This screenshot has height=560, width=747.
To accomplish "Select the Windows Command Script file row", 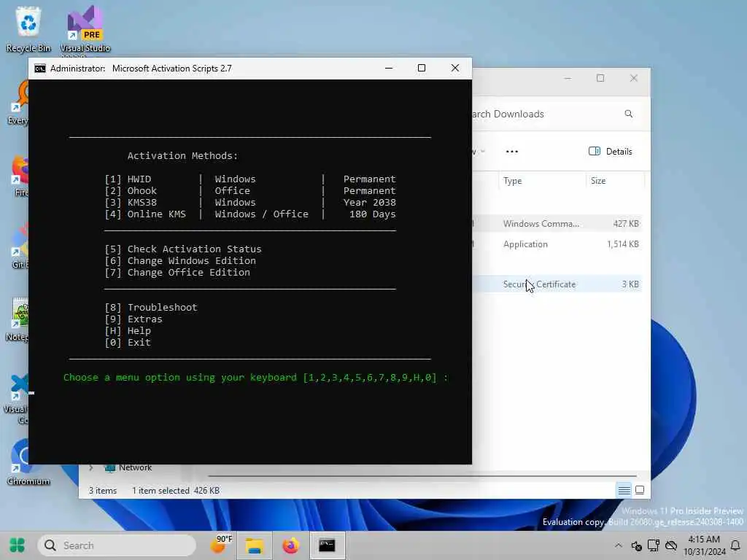I will pos(557,224).
